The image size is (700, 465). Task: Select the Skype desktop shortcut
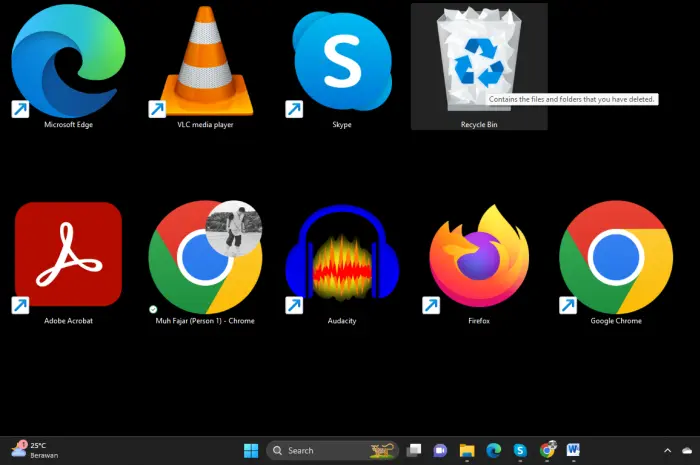(342, 67)
